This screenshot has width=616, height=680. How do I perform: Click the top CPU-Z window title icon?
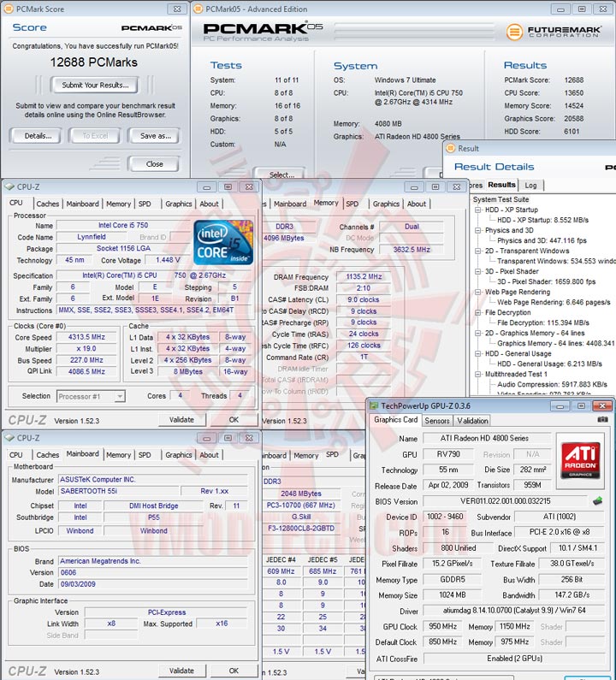click(9, 187)
